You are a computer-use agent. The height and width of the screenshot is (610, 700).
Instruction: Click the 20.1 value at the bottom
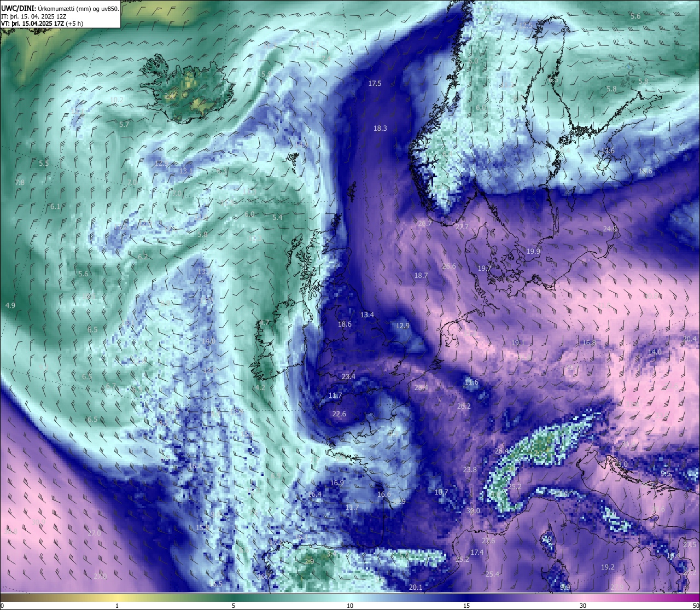416,587
